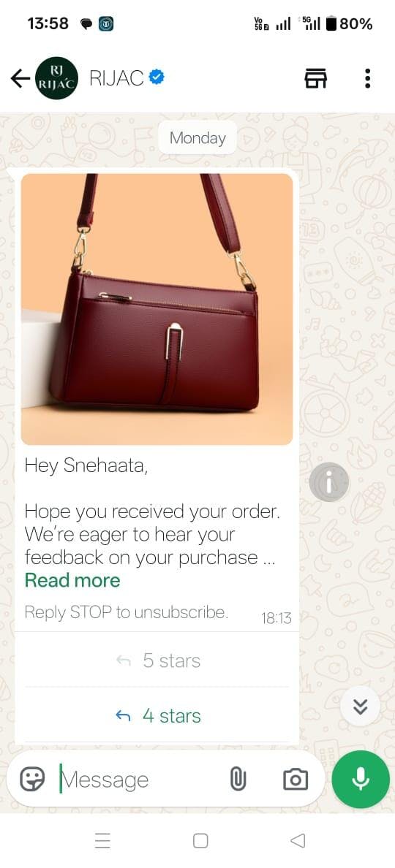Screen dimensions: 395x868
Task: Jump to latest messages with double-chevron button
Action: click(361, 707)
